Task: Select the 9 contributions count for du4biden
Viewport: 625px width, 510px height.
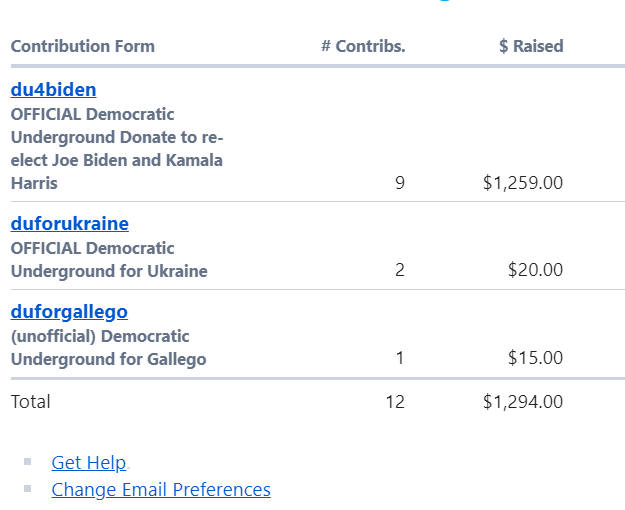Action: pyautogui.click(x=400, y=183)
